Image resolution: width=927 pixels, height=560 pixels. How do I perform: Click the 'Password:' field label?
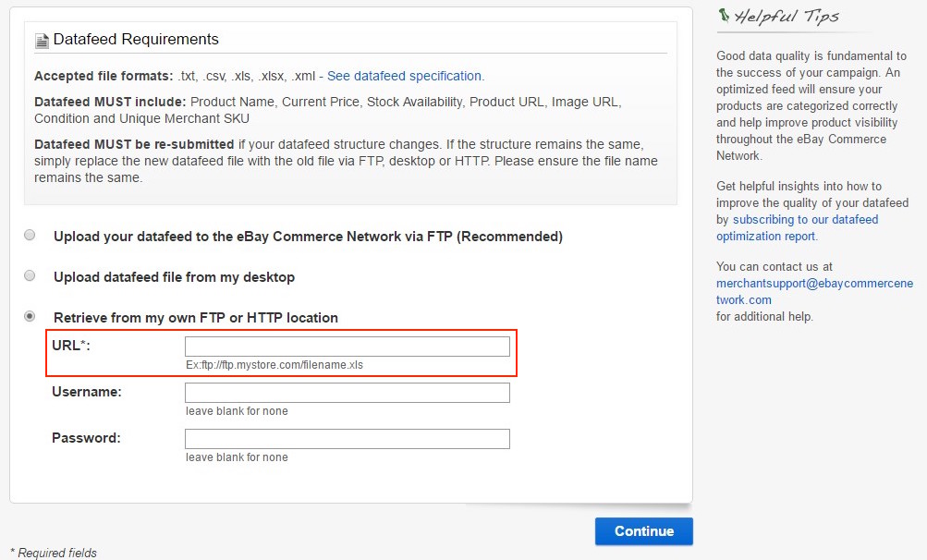(x=86, y=438)
